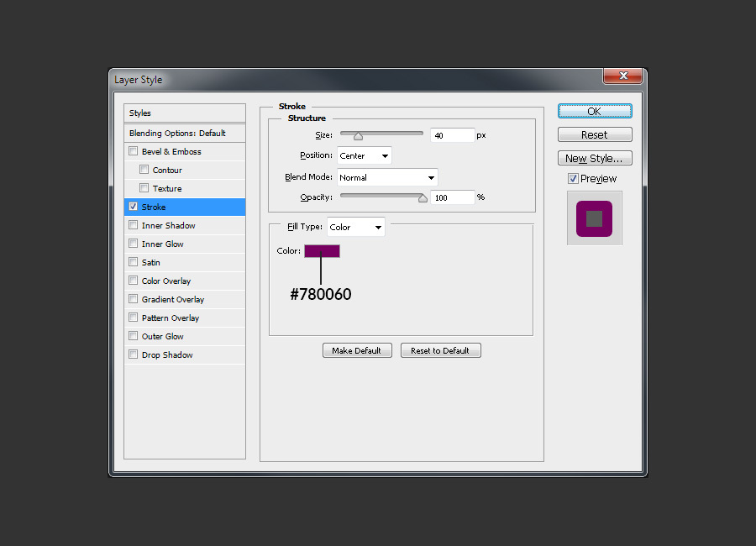The width and height of the screenshot is (756, 546).
Task: Enable the Pattern Overlay effect
Action: (x=133, y=318)
